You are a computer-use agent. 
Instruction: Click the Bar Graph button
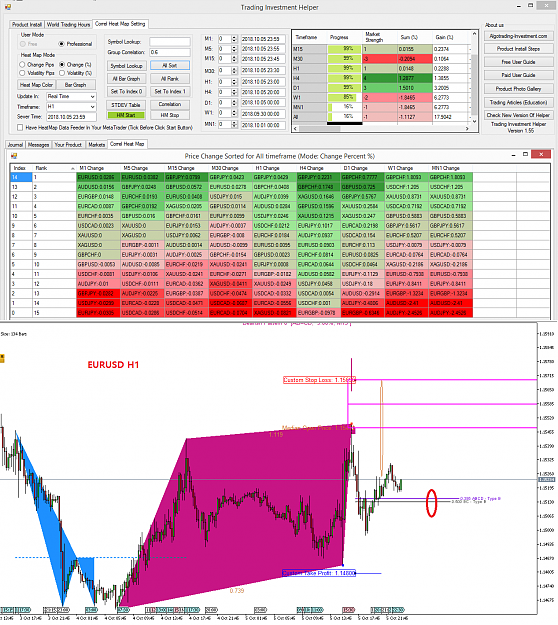pos(75,85)
